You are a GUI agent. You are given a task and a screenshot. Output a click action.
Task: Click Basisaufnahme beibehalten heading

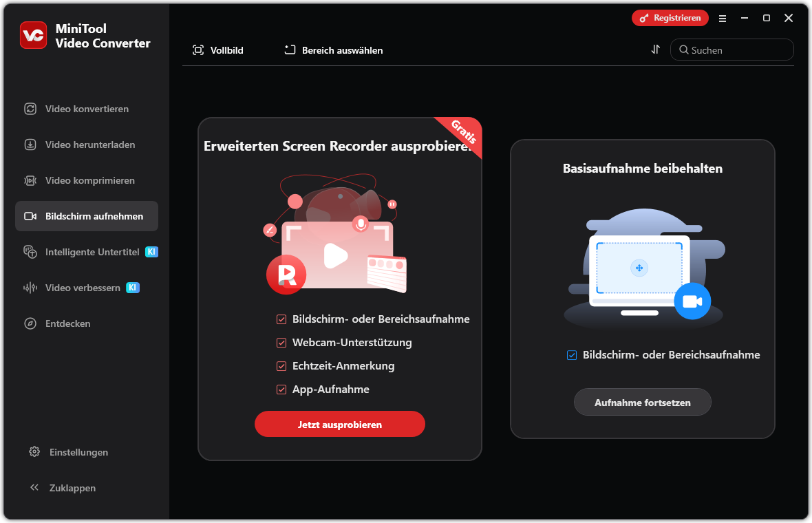pyautogui.click(x=642, y=169)
